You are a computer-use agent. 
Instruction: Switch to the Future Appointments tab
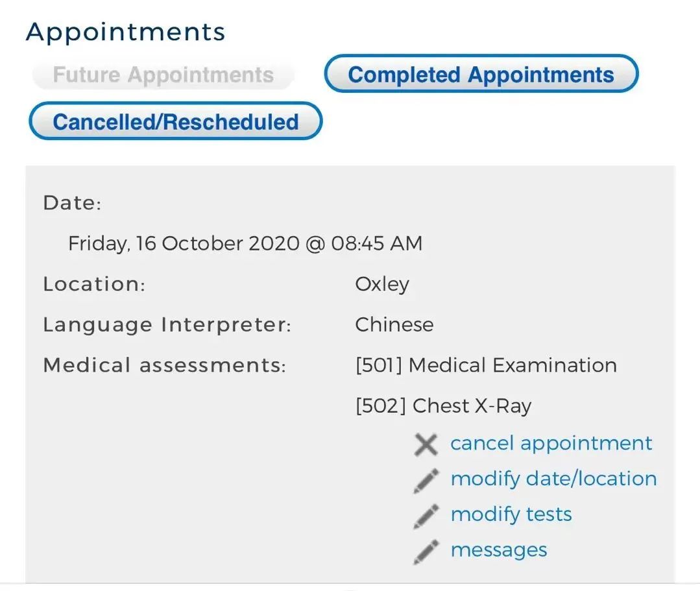pyautogui.click(x=163, y=75)
